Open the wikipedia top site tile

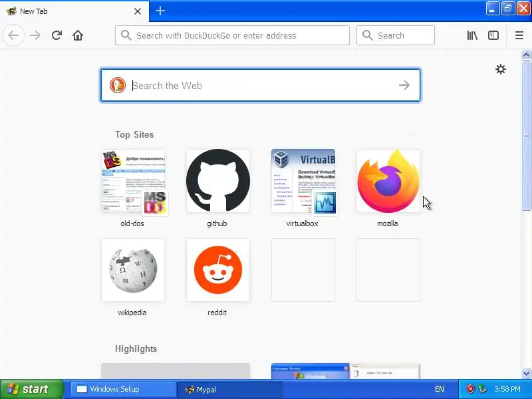click(133, 270)
